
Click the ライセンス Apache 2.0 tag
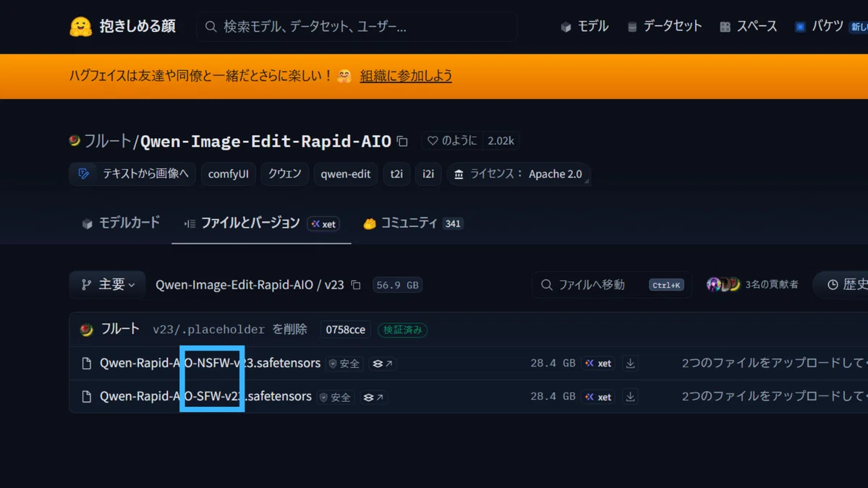519,174
